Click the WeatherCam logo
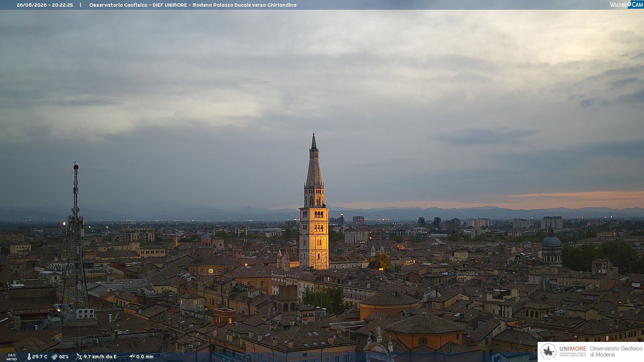 point(627,5)
